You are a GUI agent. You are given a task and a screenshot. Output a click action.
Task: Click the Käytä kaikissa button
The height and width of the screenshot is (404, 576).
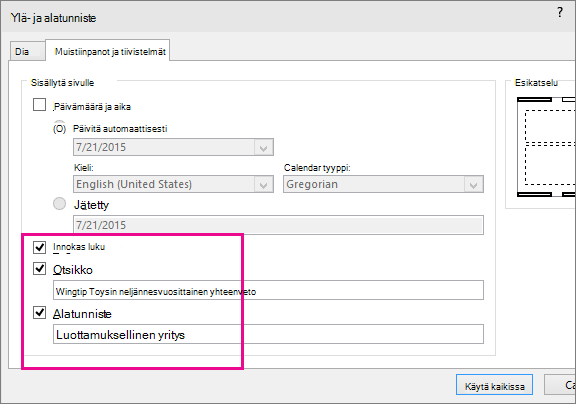pyautogui.click(x=494, y=385)
